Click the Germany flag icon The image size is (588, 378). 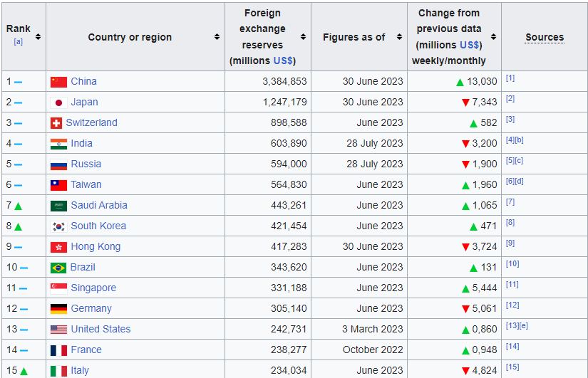click(58, 309)
